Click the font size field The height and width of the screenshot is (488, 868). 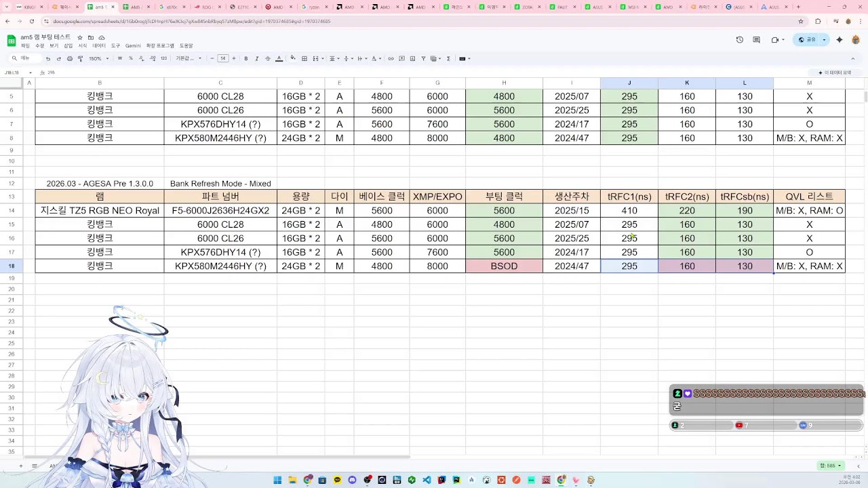[x=222, y=58]
